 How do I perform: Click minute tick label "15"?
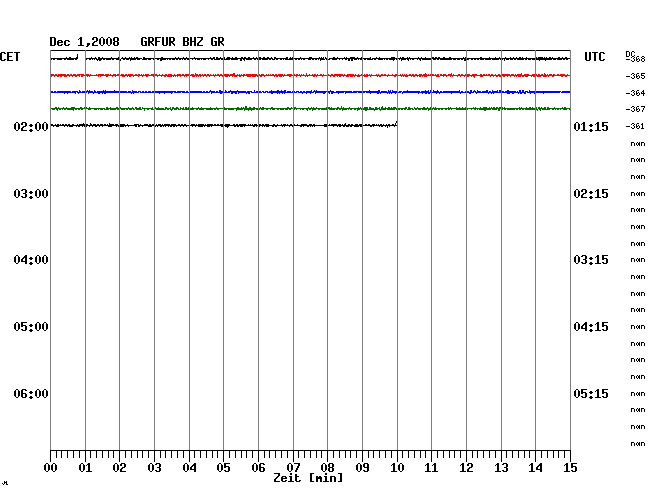coord(570,468)
